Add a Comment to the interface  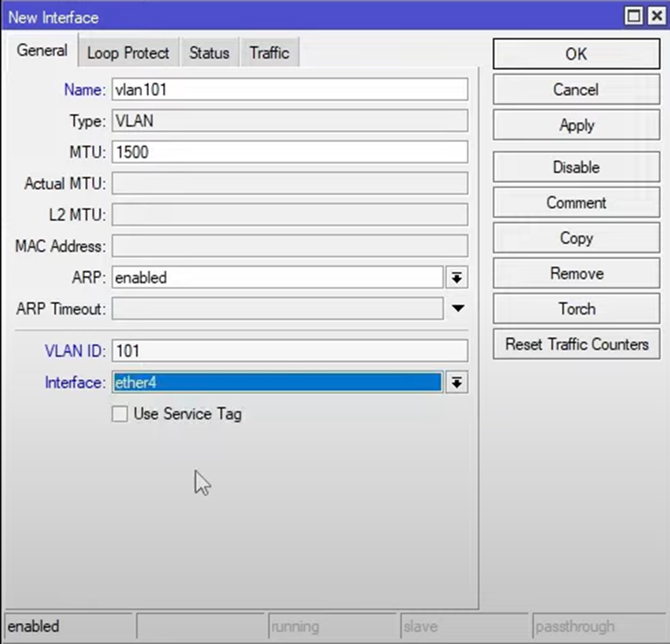pos(576,203)
